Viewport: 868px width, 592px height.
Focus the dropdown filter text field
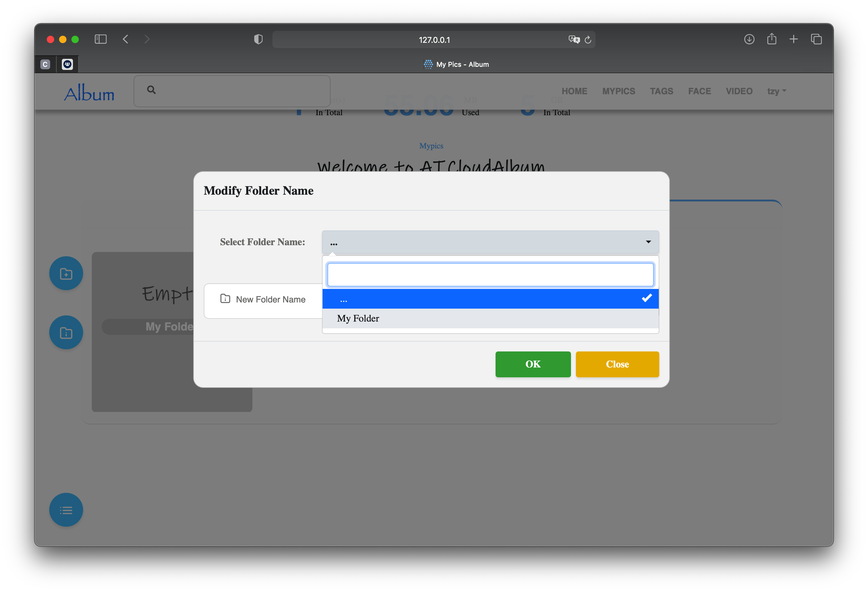point(490,275)
